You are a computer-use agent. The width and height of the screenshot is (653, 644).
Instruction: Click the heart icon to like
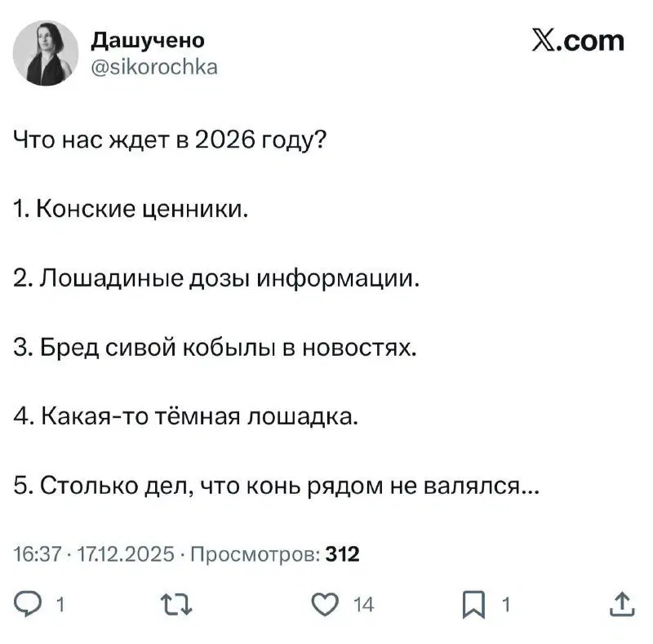(325, 605)
